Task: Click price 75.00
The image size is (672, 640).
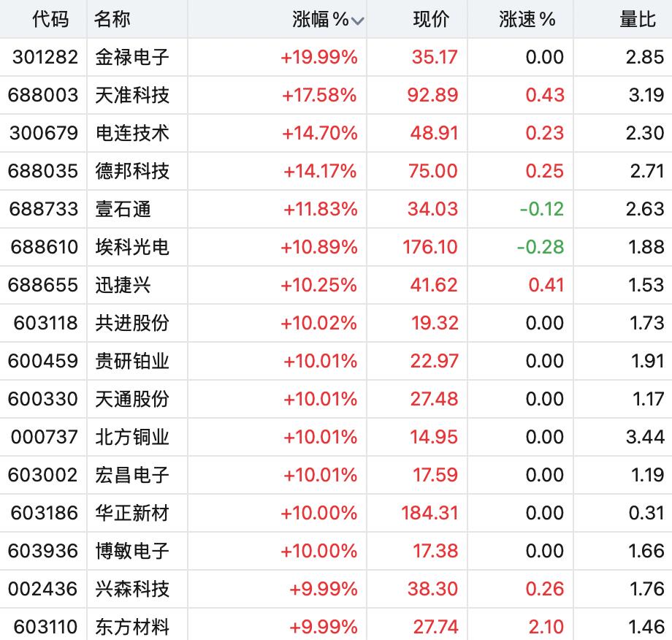Action: pos(433,171)
